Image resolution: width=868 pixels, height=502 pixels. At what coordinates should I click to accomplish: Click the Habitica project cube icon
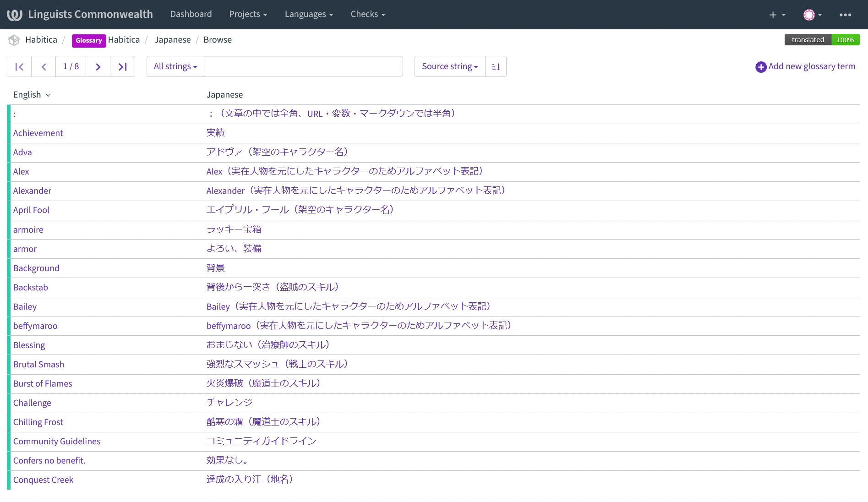pyautogui.click(x=14, y=40)
